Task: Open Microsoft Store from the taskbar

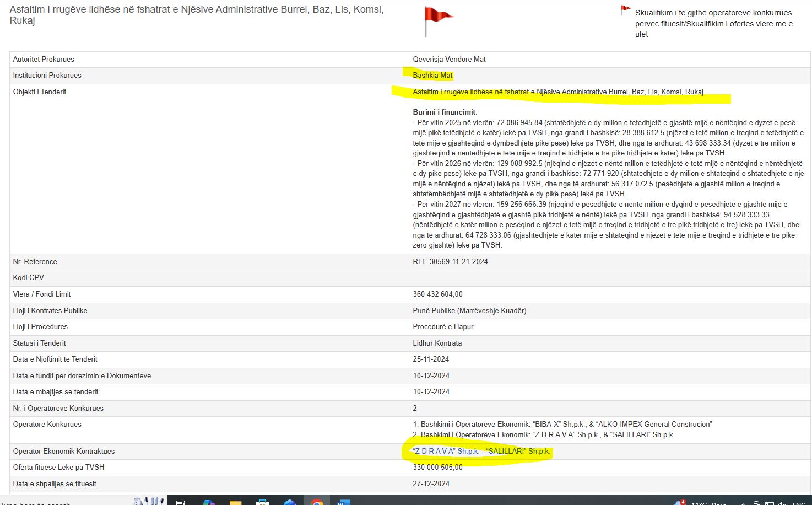Action: point(263,502)
